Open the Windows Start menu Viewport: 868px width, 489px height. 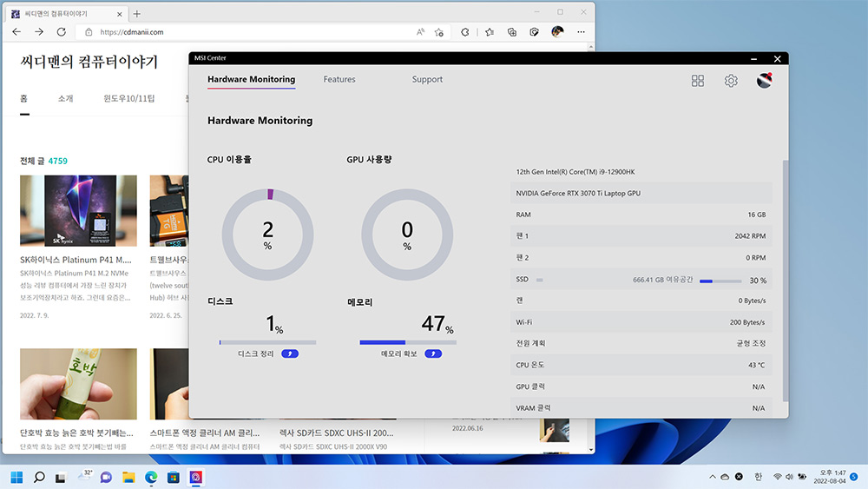(x=16, y=478)
